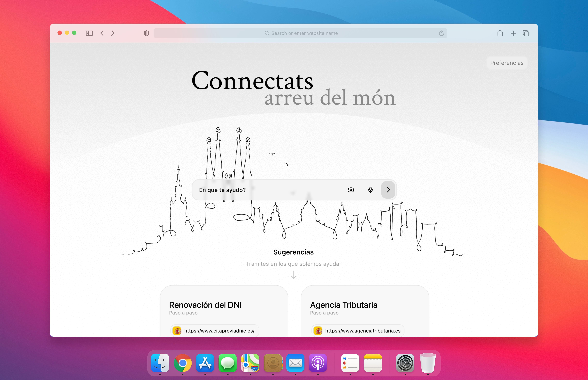Show tab overview icon
Viewport: 588px width, 380px height.
click(x=526, y=33)
